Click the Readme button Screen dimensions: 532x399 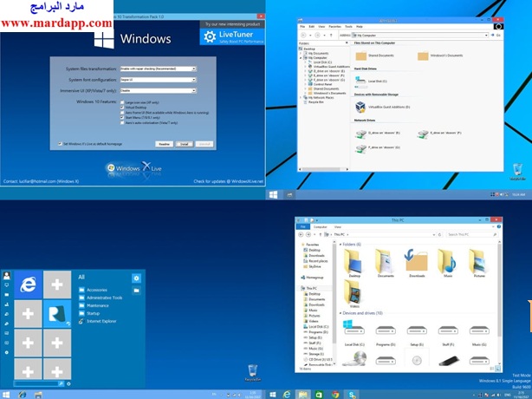[165, 144]
